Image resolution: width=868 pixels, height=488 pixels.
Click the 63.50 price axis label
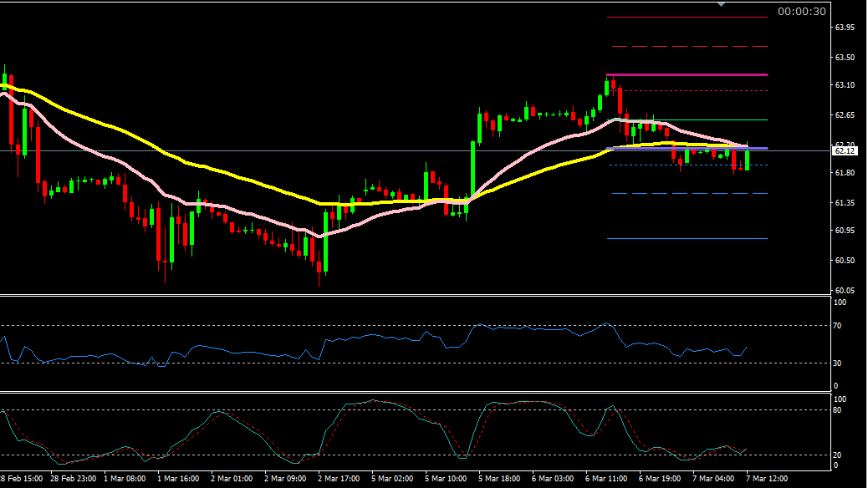pyautogui.click(x=845, y=58)
